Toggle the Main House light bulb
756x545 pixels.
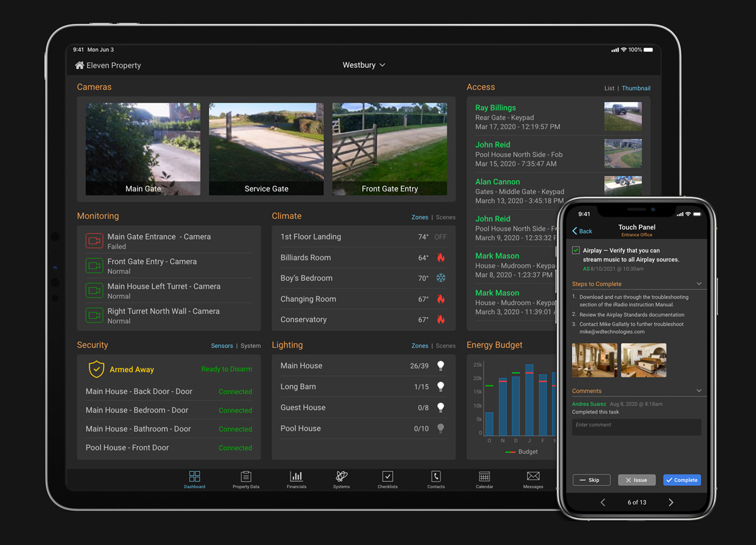[441, 365]
